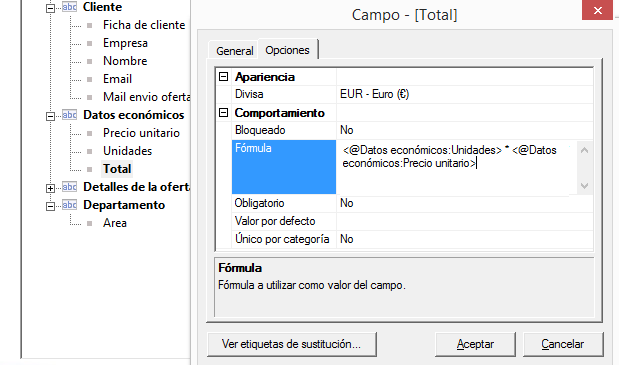Collapse the Datos económicos tree node

(x=50, y=116)
